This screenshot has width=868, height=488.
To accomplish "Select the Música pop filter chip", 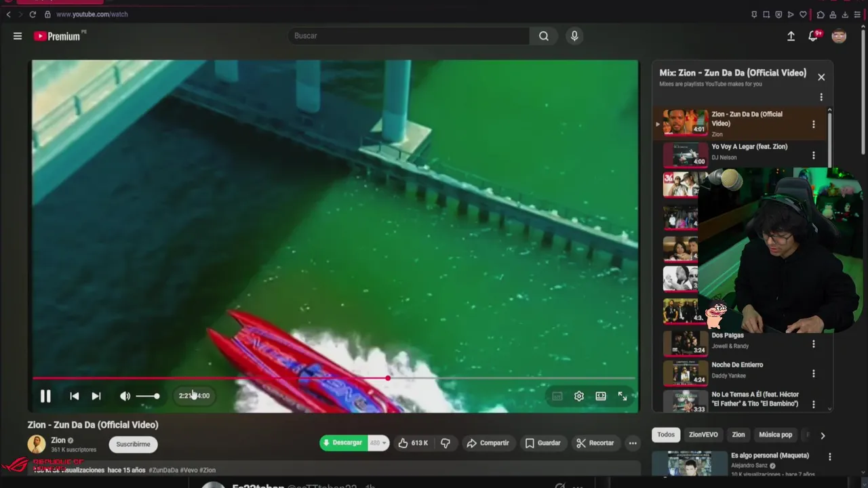I will click(x=775, y=435).
